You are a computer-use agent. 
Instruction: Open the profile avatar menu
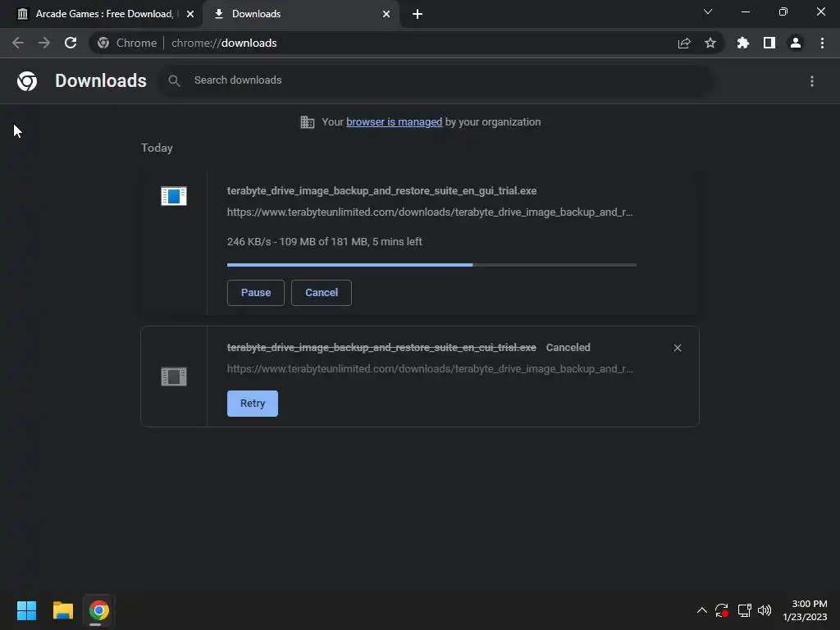(796, 43)
